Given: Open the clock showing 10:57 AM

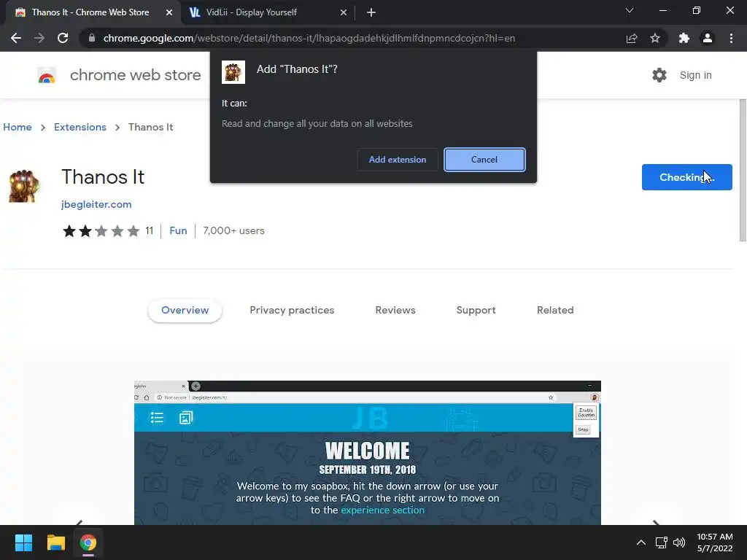Looking at the screenshot, I should tap(715, 542).
